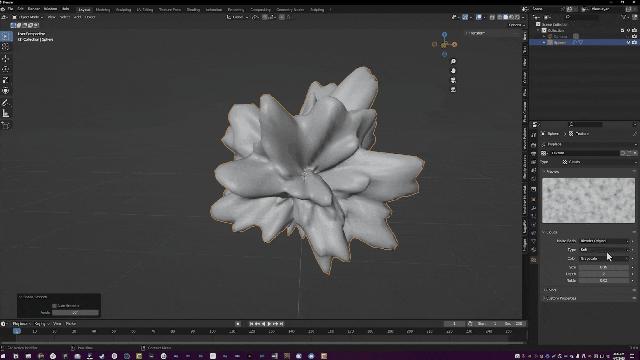Toggle the checkbox in the operator panel
This screenshot has width=640, height=360.
[54, 305]
